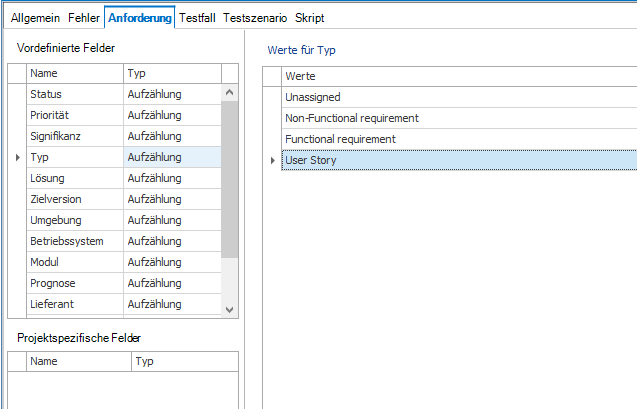Open the Testszenario tab
This screenshot has width=637, height=409.
[255, 18]
